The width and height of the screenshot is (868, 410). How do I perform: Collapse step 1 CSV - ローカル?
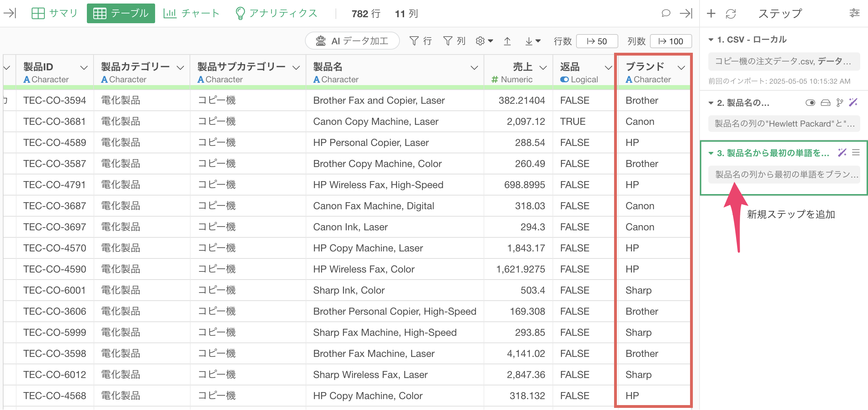pos(711,40)
